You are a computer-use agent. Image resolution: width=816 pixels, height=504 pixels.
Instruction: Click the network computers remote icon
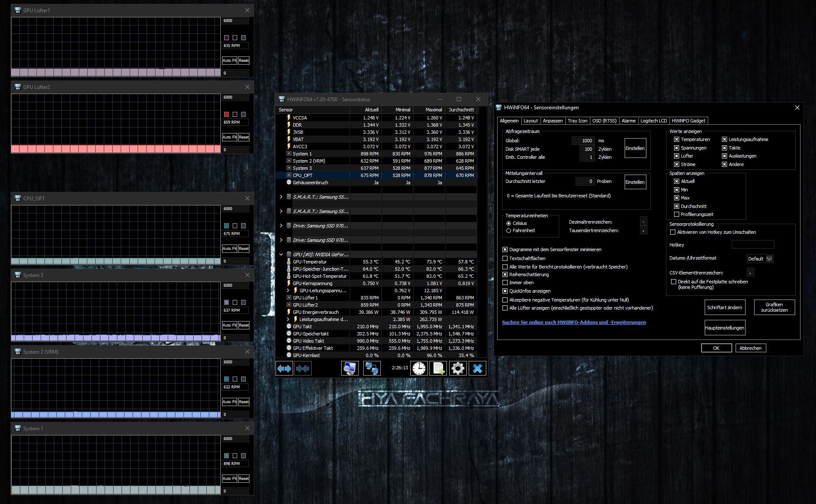372,368
